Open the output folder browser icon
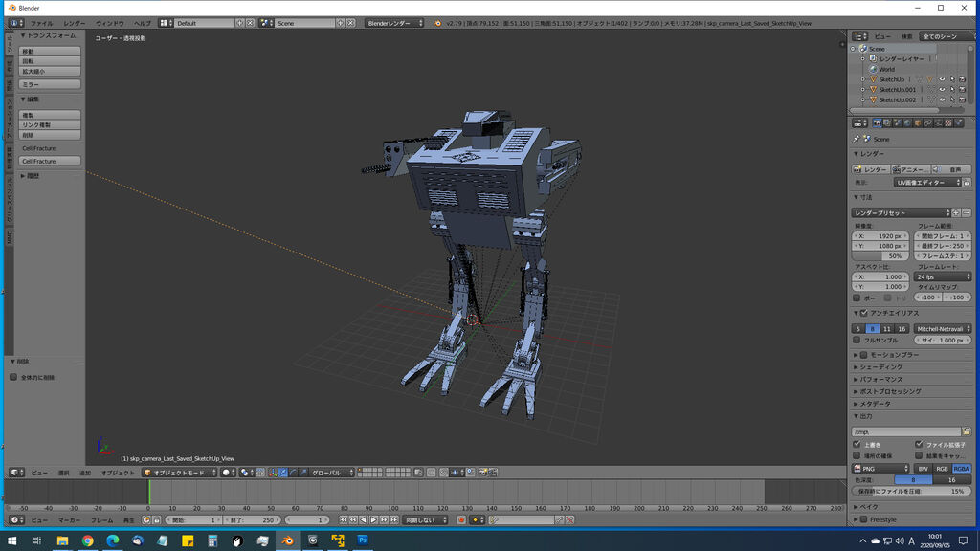The width and height of the screenshot is (980, 551). click(967, 431)
